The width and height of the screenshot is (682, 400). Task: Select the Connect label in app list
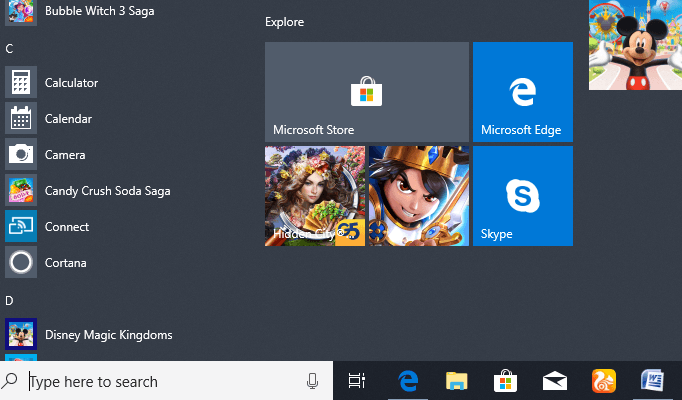coord(67,227)
